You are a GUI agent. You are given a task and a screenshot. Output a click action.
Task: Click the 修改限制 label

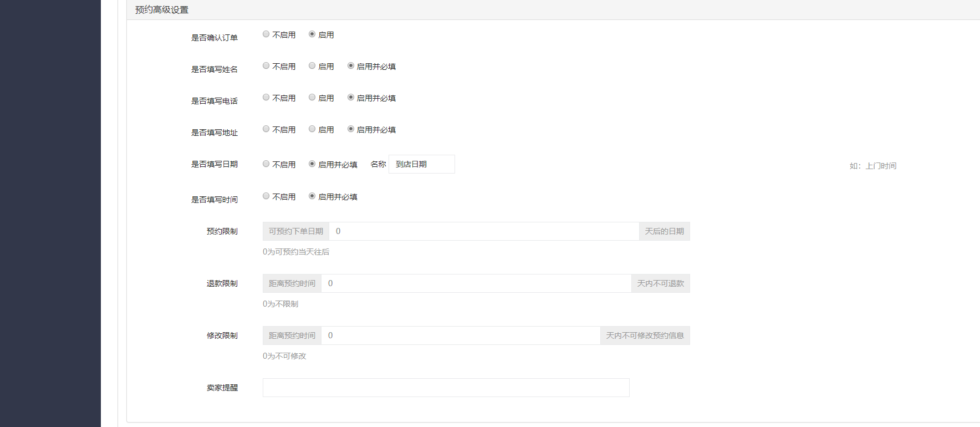point(222,335)
